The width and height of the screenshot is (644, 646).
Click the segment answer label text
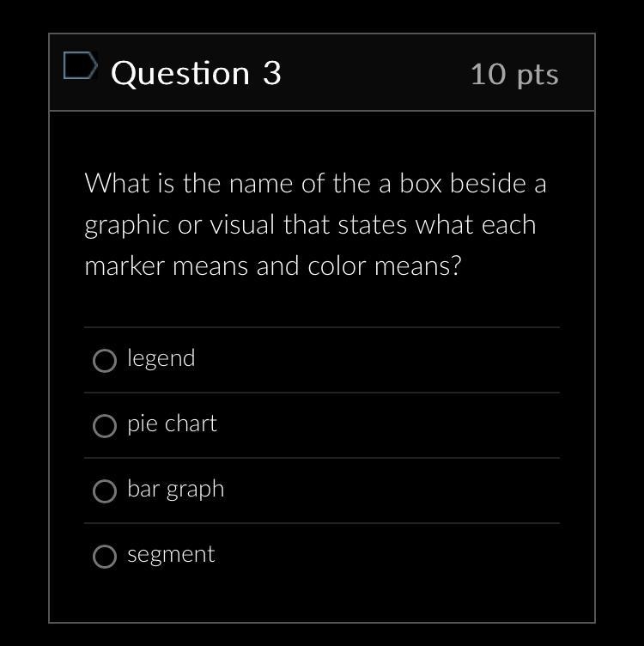171,555
